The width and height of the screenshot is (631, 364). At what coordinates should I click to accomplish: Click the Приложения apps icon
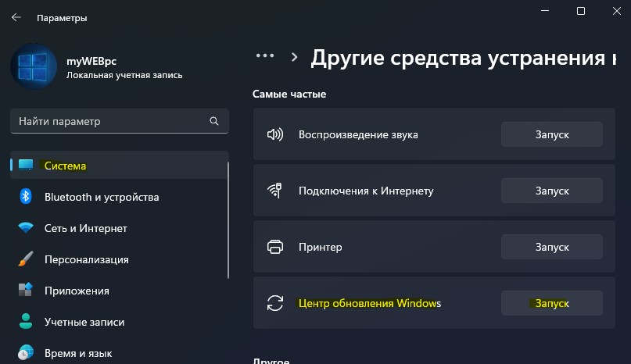click(25, 290)
